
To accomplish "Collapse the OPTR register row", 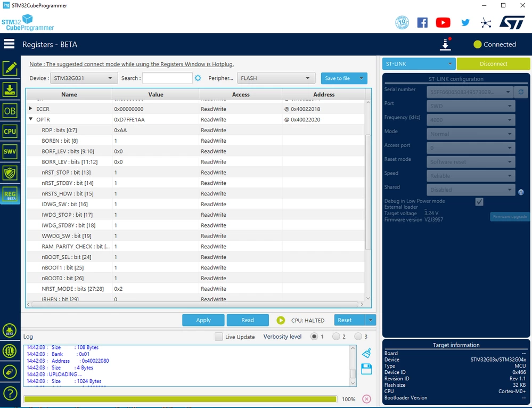I will 30,119.
